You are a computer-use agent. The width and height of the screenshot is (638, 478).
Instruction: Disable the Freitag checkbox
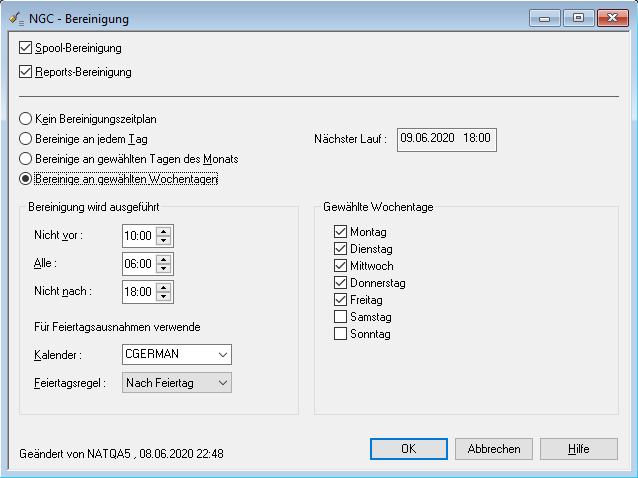[340, 300]
